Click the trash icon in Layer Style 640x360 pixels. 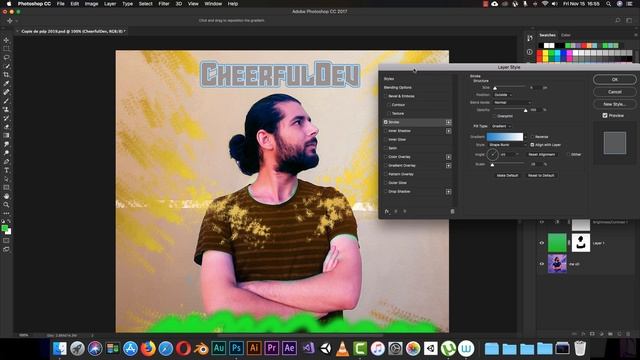452,211
